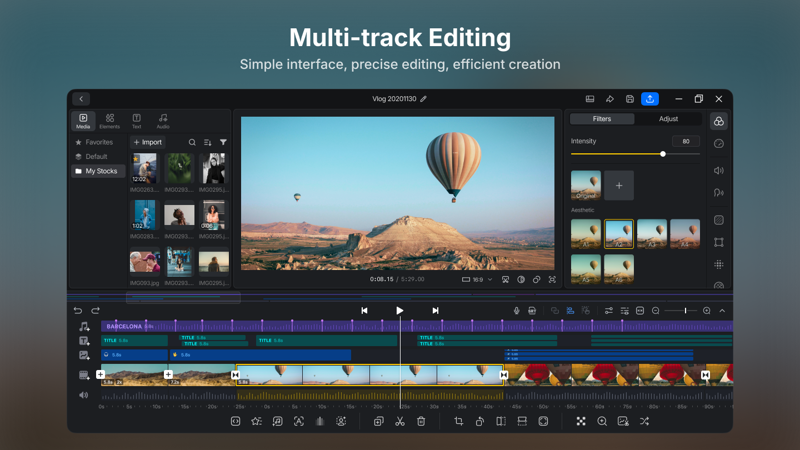Select the Favorites folder
This screenshot has height=450, width=800.
94,142
